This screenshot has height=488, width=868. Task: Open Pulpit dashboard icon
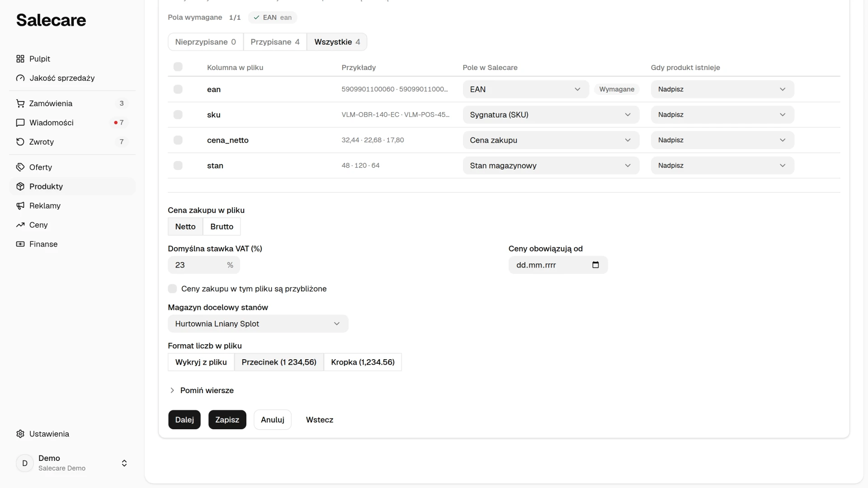click(x=20, y=59)
